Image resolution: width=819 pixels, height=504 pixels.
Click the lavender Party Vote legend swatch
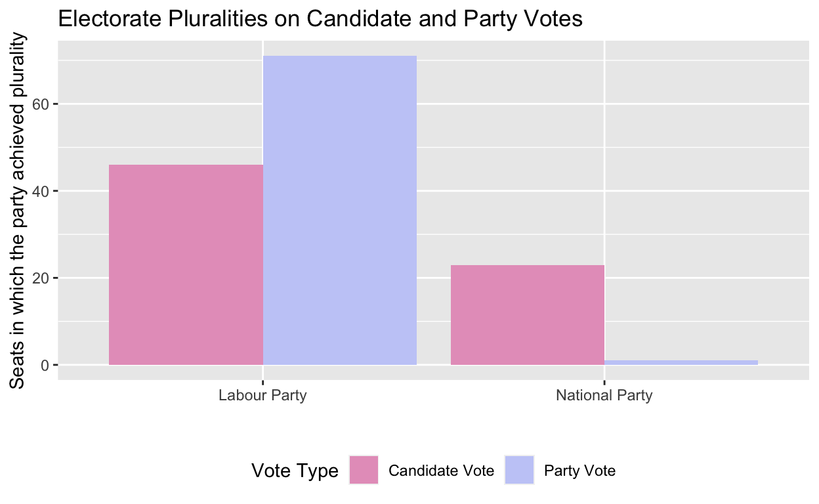[x=519, y=470]
